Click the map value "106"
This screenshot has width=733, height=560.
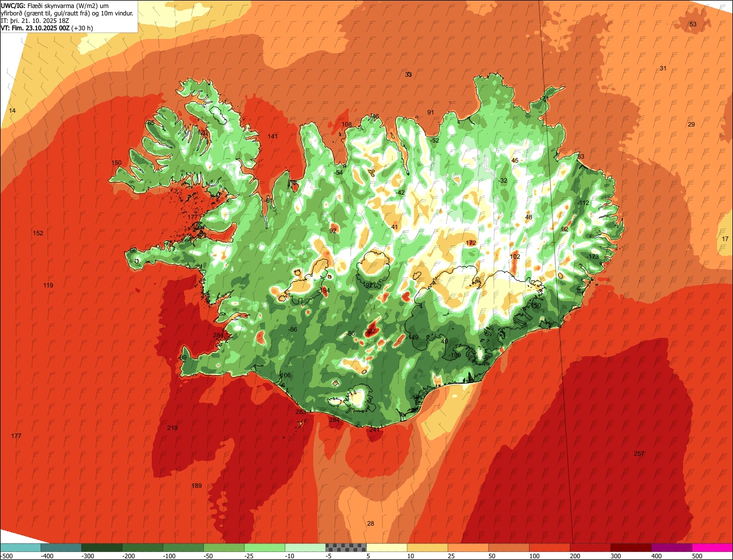click(285, 375)
